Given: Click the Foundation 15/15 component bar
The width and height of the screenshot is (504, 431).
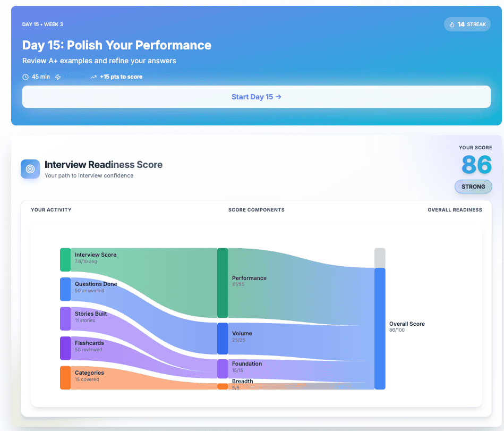Looking at the screenshot, I should click(223, 369).
